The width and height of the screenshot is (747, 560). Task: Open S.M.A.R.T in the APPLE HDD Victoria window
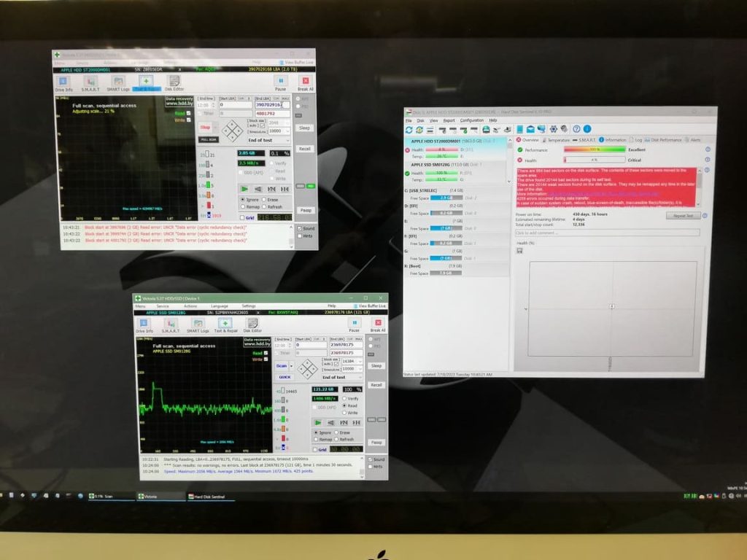(x=90, y=84)
